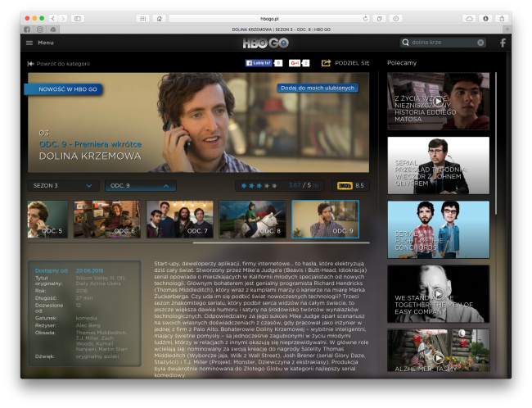Open the Facebook pinned tab
532x408 pixels.
(x=27, y=29)
